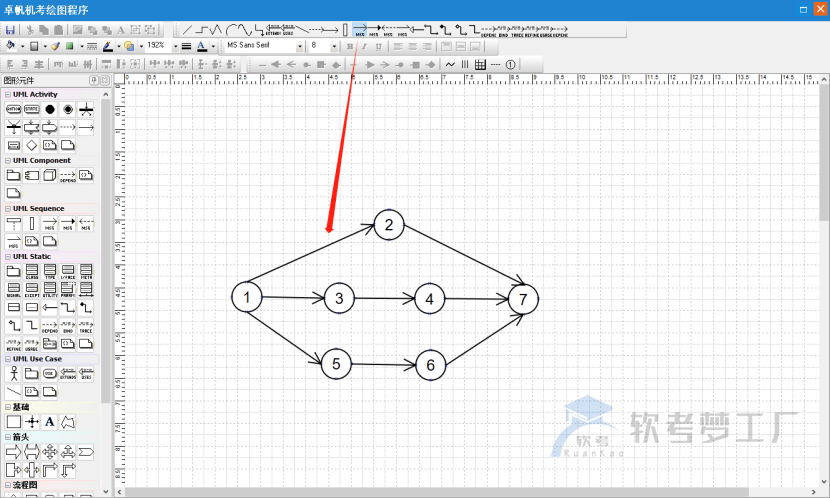
Task: Select the sine curve drawing tool
Action: (x=239, y=30)
